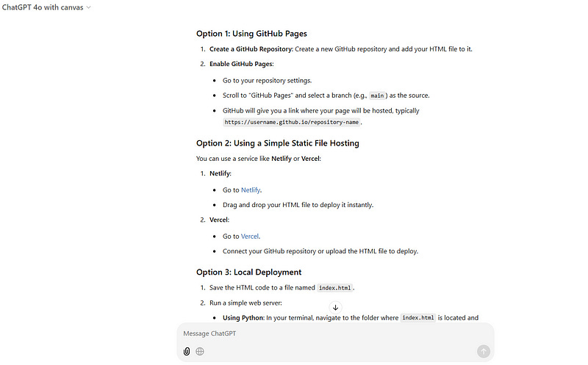Click the index.html code in the Using Python line
The height and width of the screenshot is (365, 588).
[418, 318]
